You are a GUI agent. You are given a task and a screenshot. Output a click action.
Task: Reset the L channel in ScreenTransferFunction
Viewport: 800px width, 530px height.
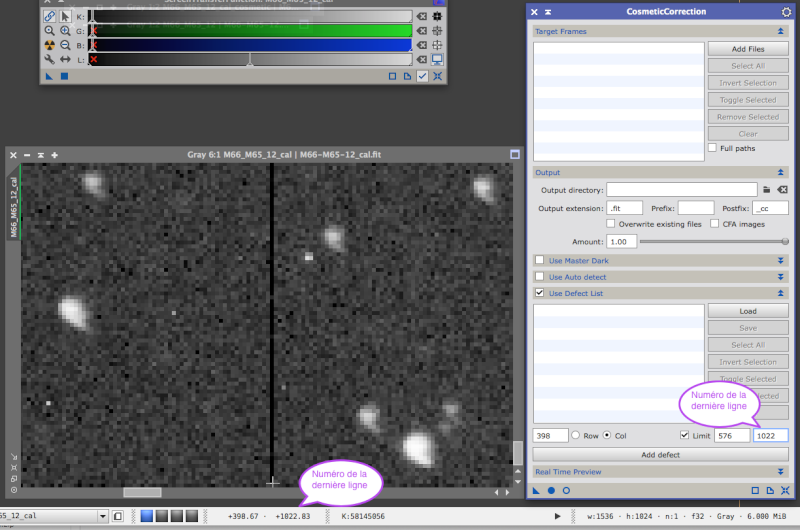(x=422, y=60)
